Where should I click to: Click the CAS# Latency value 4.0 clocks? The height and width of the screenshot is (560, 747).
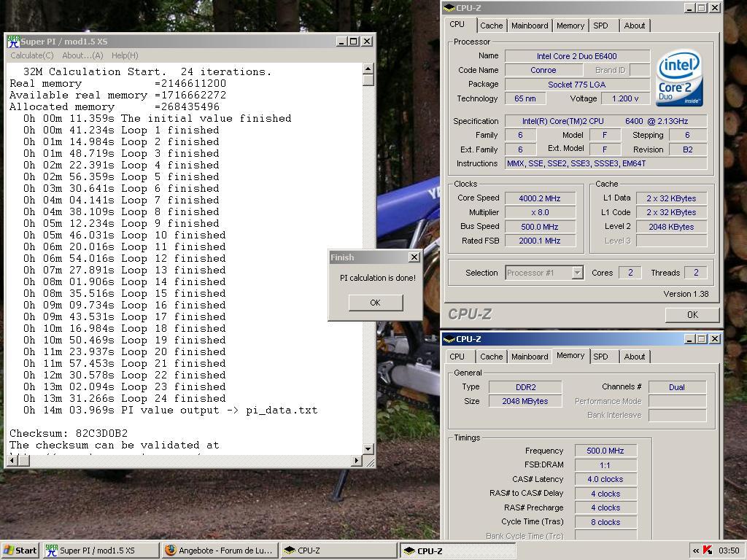pos(605,480)
